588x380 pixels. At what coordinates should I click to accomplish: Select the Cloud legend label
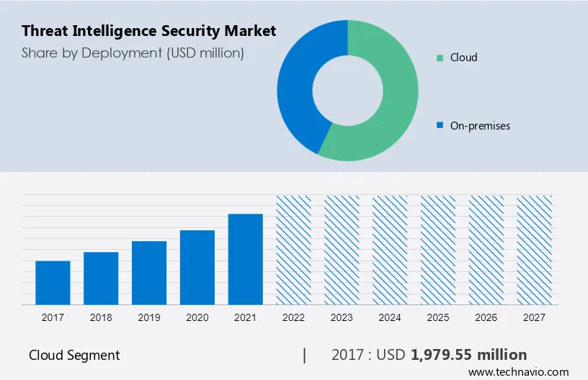tap(463, 58)
